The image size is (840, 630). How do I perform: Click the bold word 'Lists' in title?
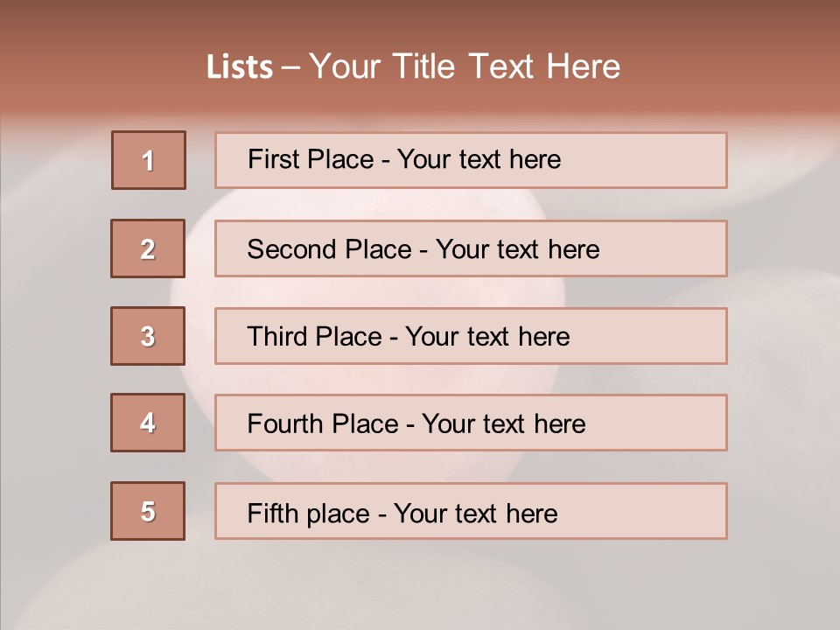click(x=240, y=66)
